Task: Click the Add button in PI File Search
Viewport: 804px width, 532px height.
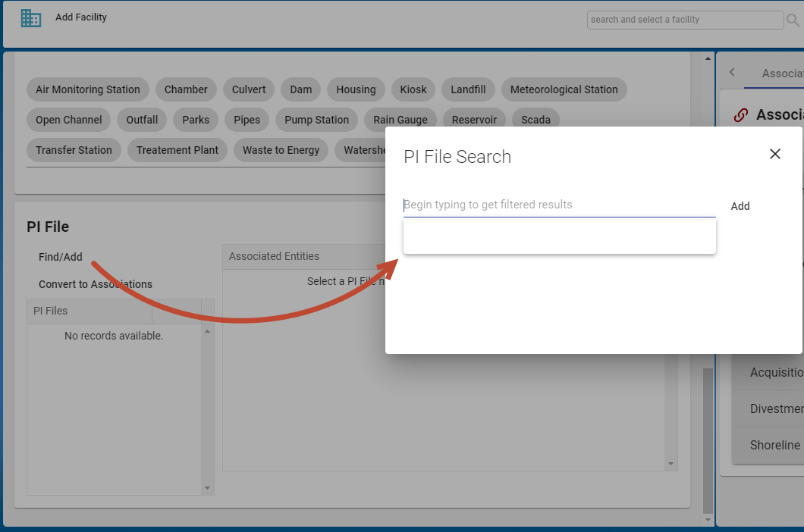Action: [x=740, y=206]
